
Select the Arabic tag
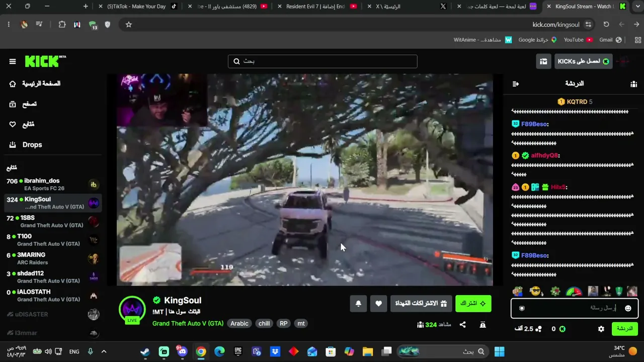[x=239, y=324]
